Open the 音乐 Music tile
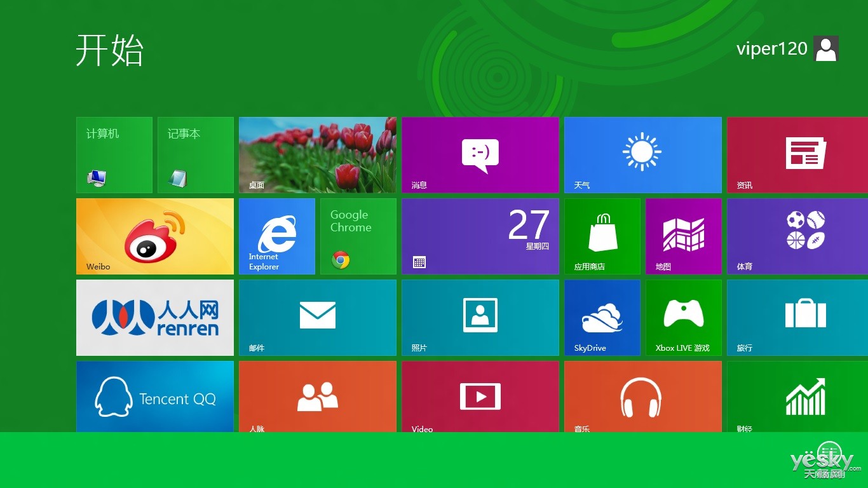 [x=643, y=396]
